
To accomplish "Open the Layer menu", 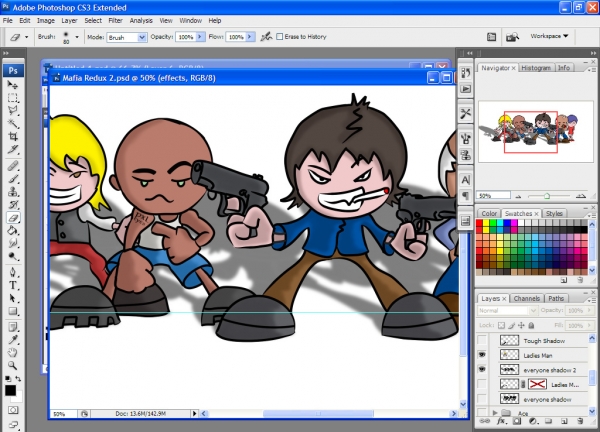I will click(x=69, y=21).
